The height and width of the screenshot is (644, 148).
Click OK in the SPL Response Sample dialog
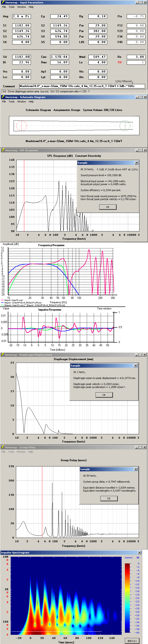pos(108,207)
